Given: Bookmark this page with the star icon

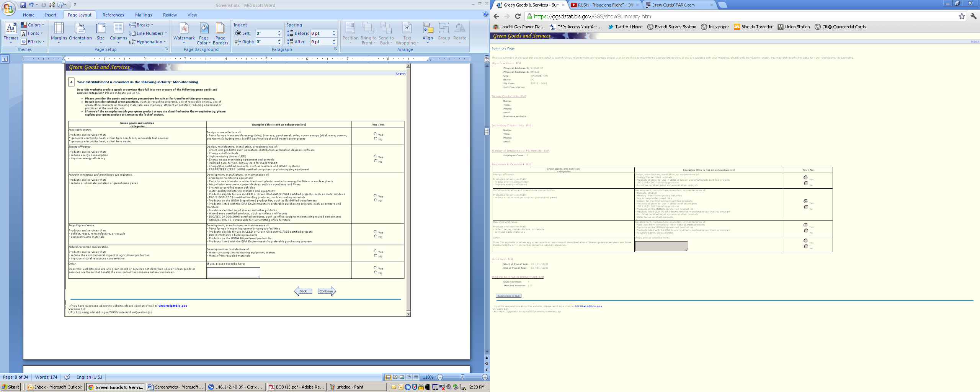Looking at the screenshot, I should coord(962,16).
